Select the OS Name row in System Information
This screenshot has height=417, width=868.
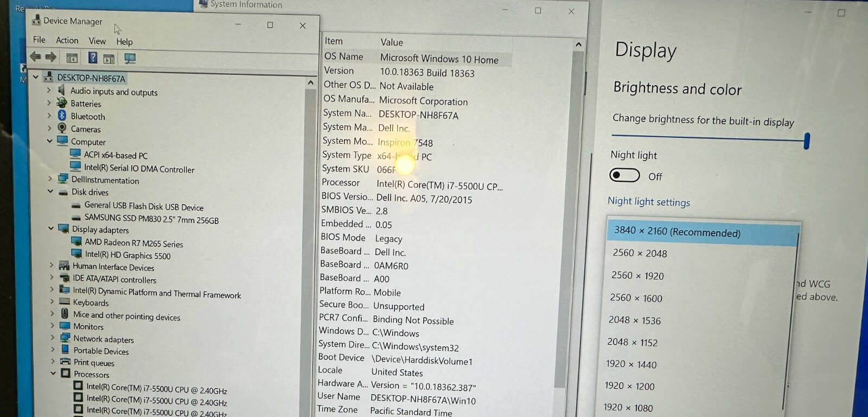(417, 58)
